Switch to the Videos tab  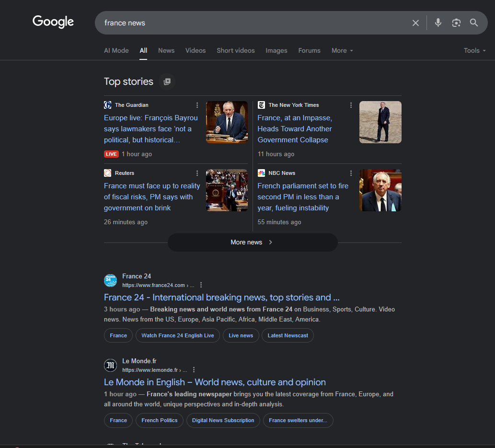point(196,50)
